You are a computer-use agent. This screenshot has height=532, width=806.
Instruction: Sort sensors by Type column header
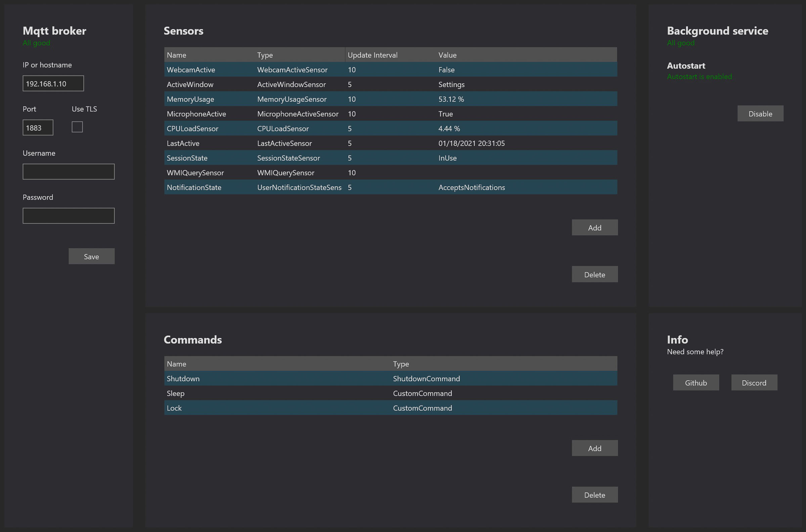[x=300, y=55]
